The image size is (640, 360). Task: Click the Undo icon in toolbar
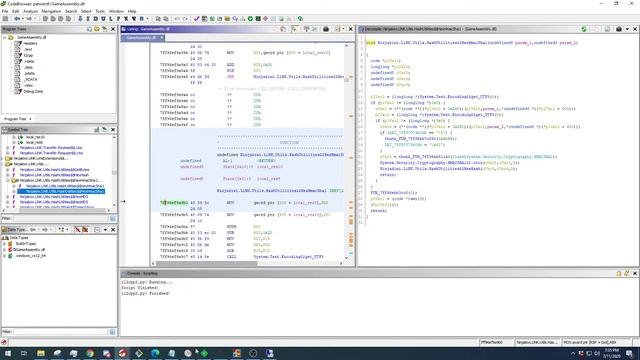177,19
